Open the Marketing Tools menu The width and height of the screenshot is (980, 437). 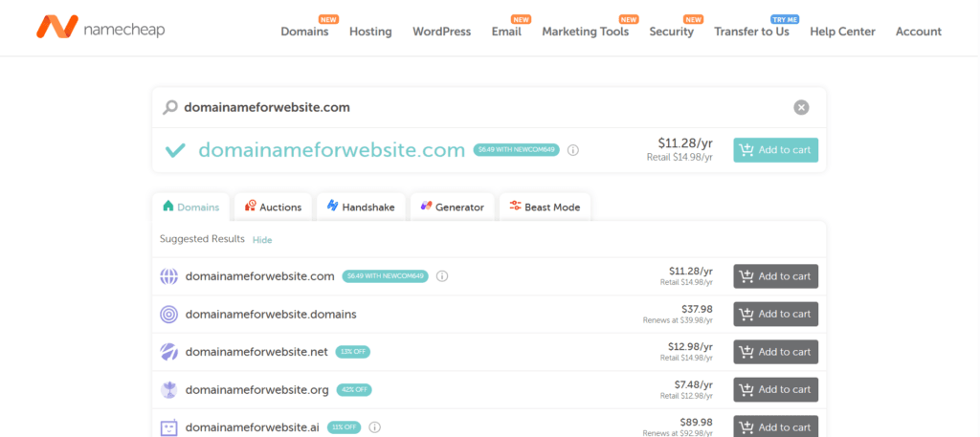tap(586, 32)
